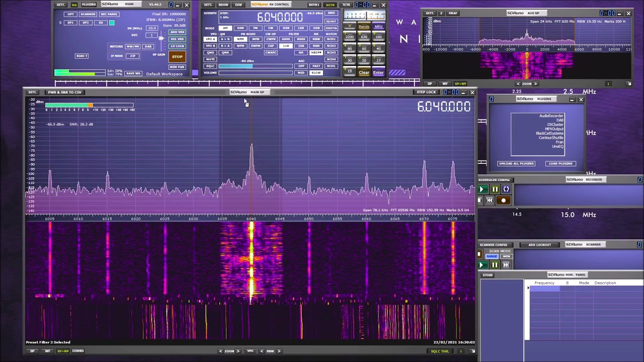
Task: Open PWR & SNR TO CSV
Action: click(64, 92)
